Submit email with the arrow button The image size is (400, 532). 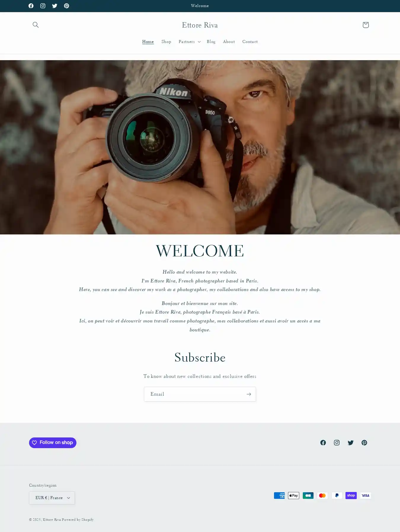249,394
